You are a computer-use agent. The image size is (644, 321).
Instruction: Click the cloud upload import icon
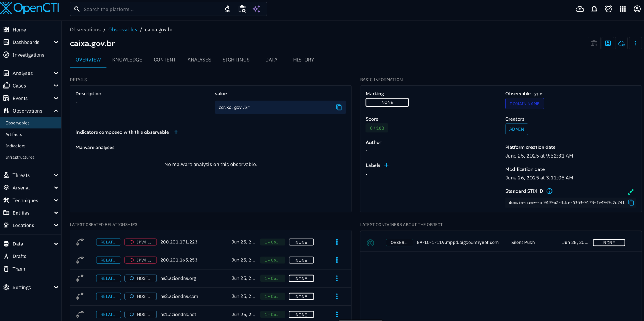pyautogui.click(x=580, y=9)
